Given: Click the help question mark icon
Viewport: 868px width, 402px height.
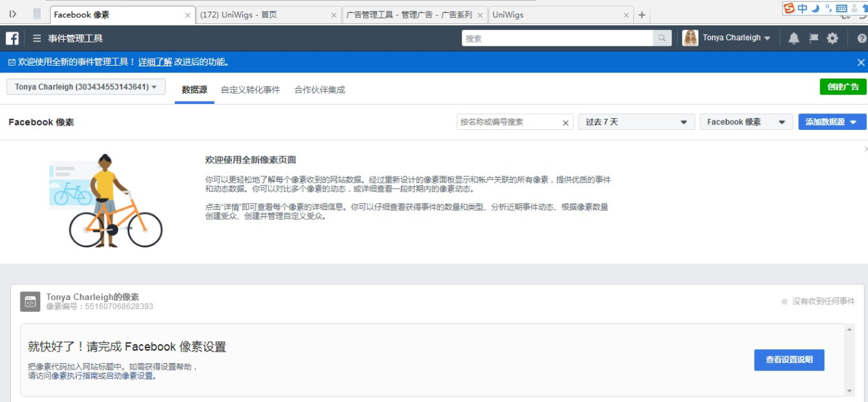Looking at the screenshot, I should pyautogui.click(x=861, y=38).
